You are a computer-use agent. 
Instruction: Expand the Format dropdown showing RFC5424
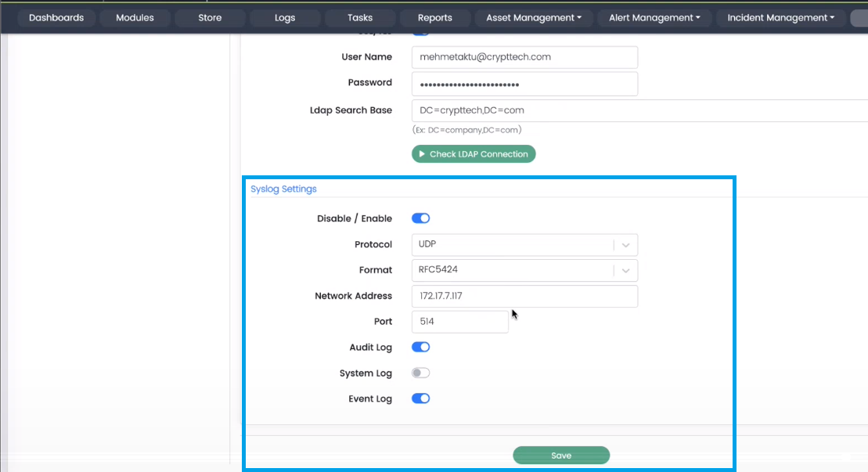(x=524, y=270)
